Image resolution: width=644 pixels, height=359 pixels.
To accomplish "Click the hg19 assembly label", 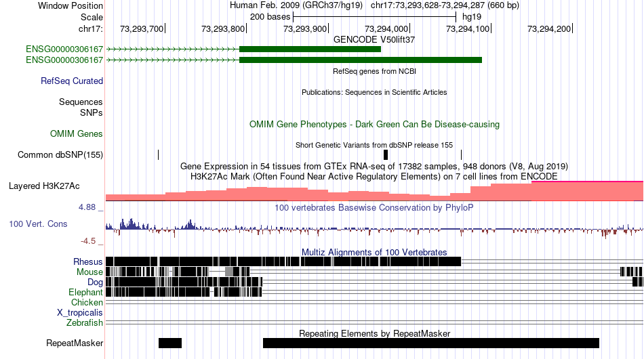I will click(x=472, y=17).
